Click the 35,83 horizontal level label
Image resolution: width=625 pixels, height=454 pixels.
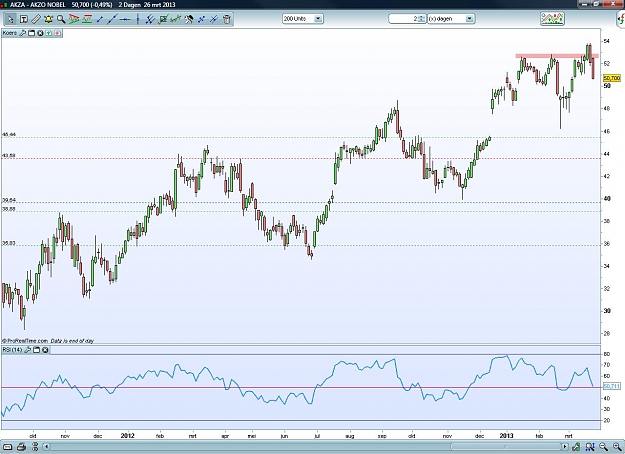tap(9, 243)
